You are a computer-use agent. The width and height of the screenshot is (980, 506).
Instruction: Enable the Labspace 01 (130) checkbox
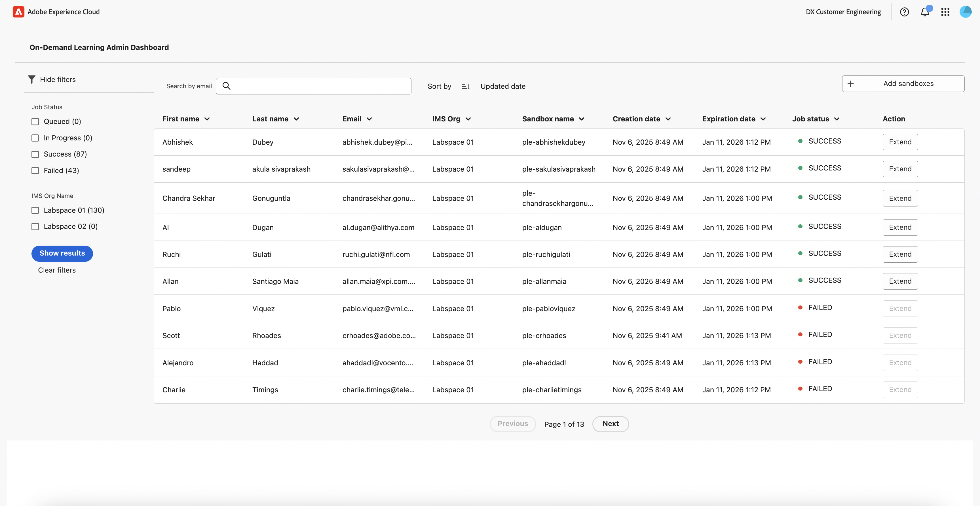click(x=35, y=210)
